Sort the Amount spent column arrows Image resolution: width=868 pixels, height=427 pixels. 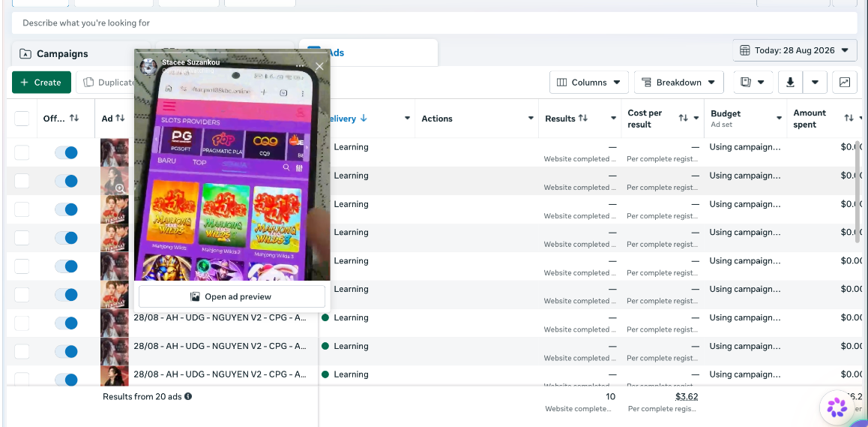[849, 118]
